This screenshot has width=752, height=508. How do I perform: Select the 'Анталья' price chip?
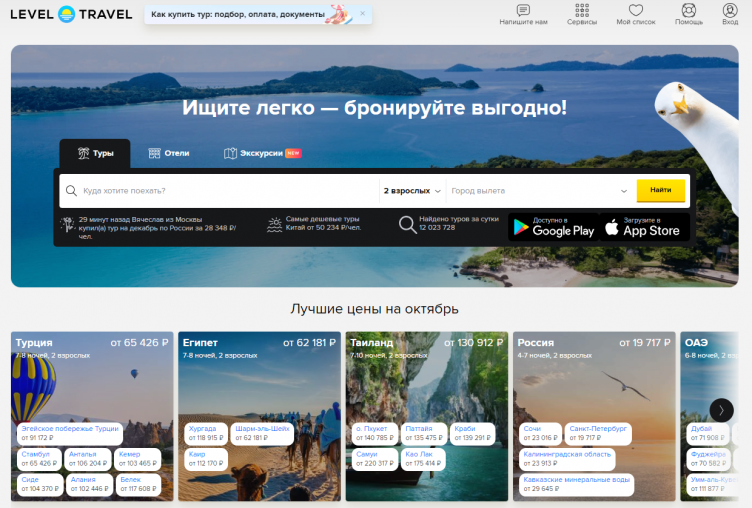point(88,459)
